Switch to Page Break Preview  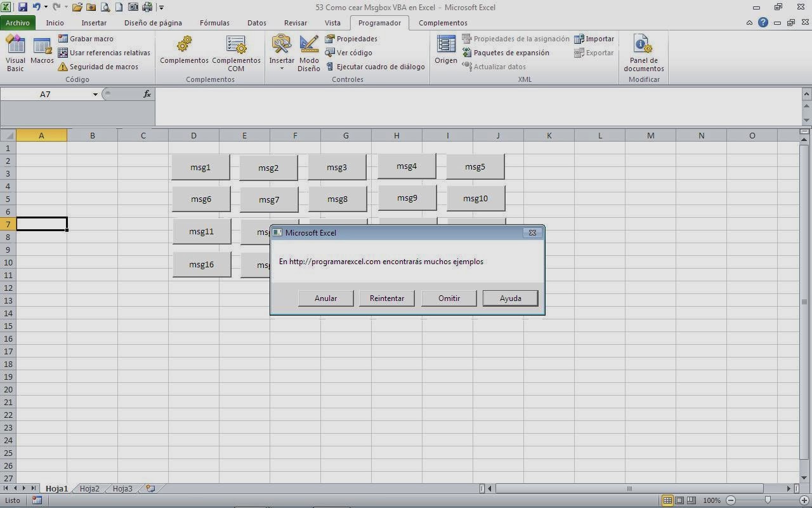pos(691,500)
